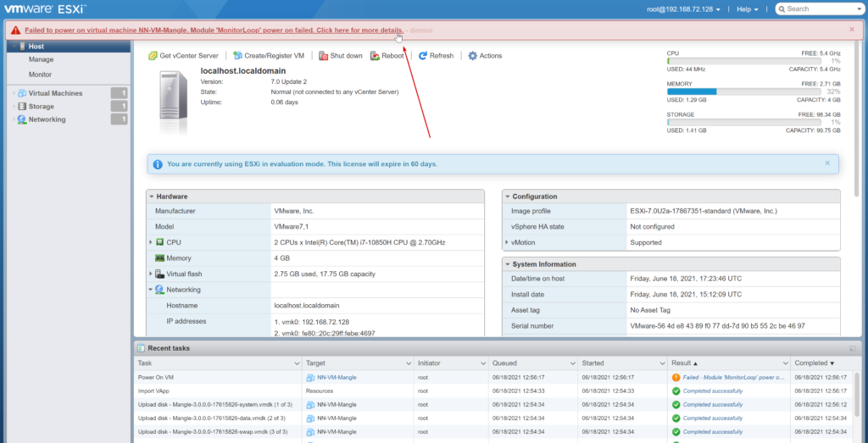Screen dimensions: 868x443
Task: Expand the Networking tree node
Action: [14, 119]
